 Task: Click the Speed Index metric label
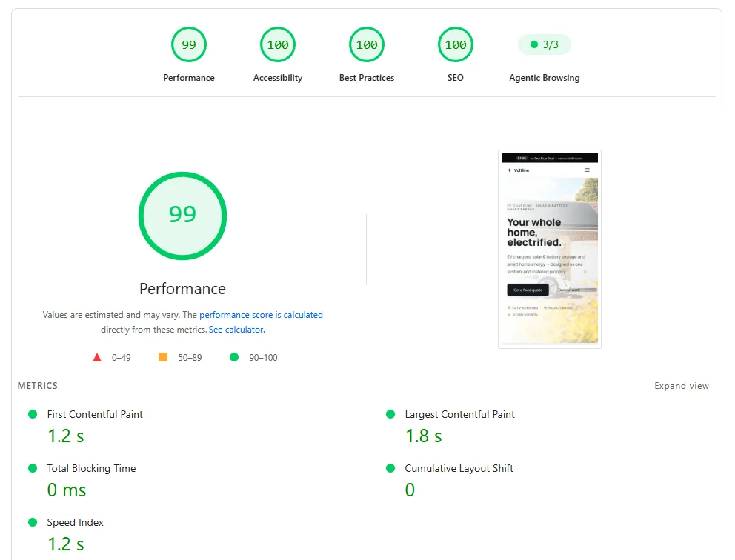pos(75,522)
